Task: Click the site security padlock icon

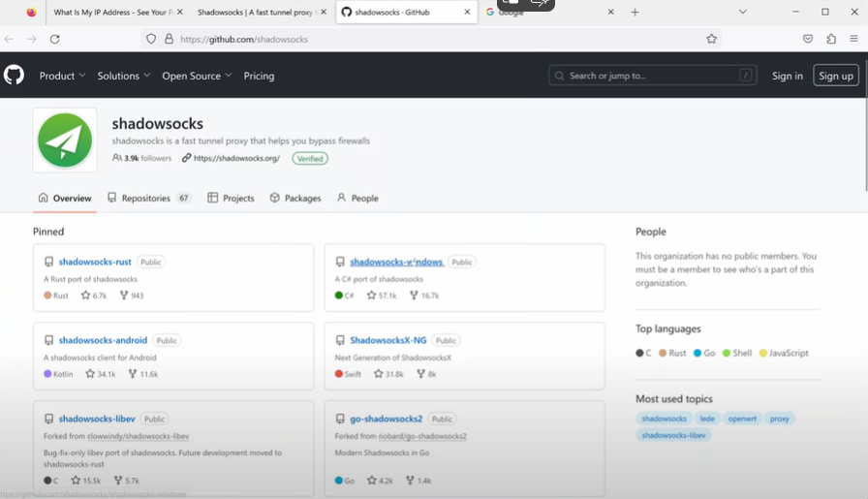Action: 169,39
